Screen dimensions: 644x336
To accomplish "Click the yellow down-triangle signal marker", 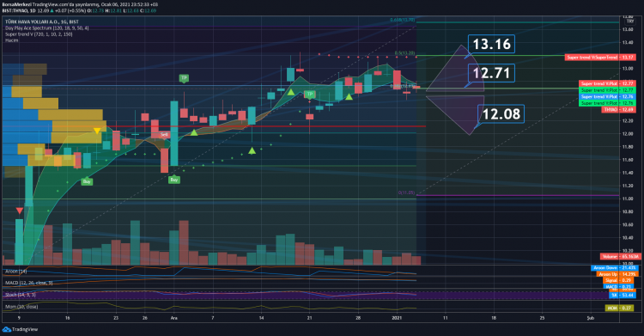I will click(x=97, y=131).
